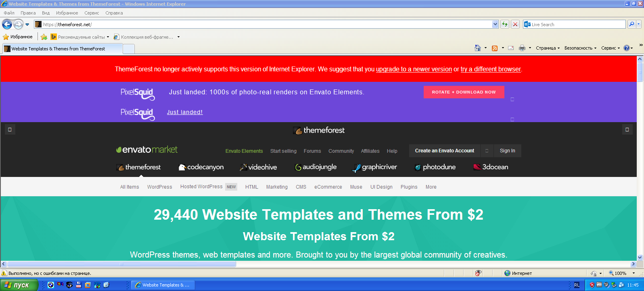Image resolution: width=644 pixels, height=291 pixels.
Task: Click the green Refresh page icon
Action: [x=504, y=24]
